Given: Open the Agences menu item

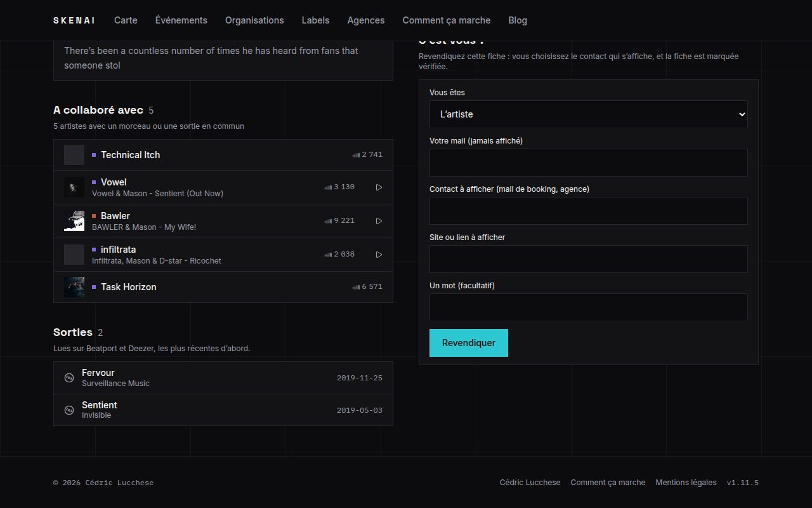Looking at the screenshot, I should click(366, 20).
